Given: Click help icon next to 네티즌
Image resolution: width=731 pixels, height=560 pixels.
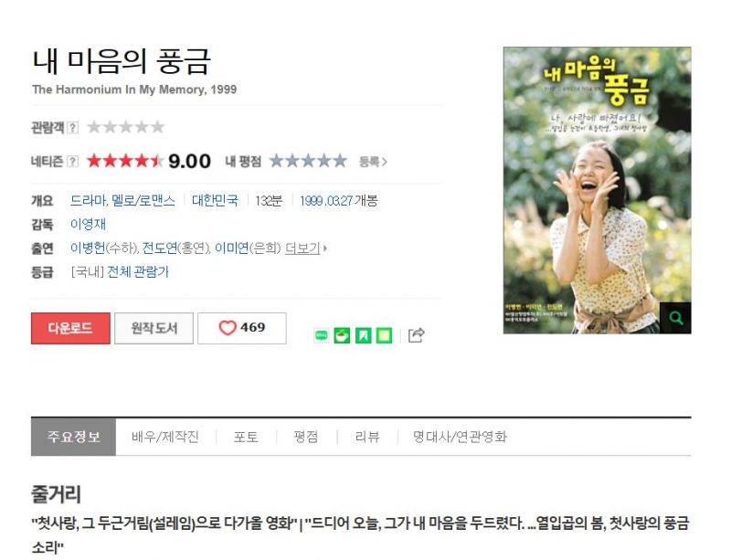Looking at the screenshot, I should click(x=73, y=162).
